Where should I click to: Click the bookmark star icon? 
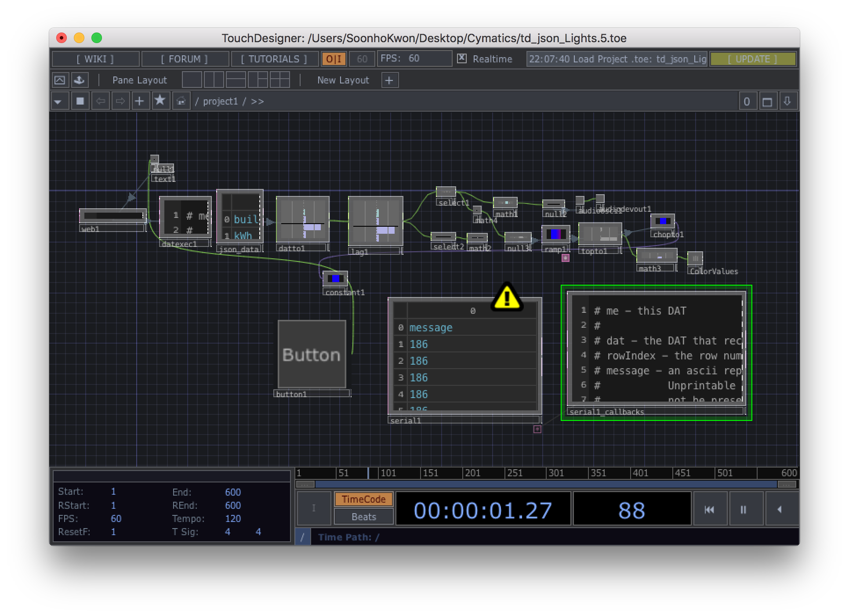(160, 101)
